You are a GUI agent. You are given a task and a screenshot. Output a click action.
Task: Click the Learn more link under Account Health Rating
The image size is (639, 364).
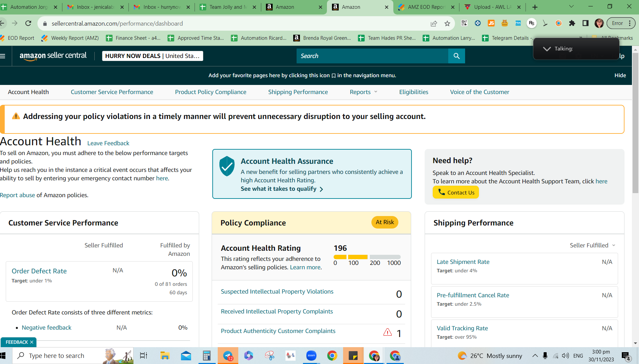click(305, 267)
